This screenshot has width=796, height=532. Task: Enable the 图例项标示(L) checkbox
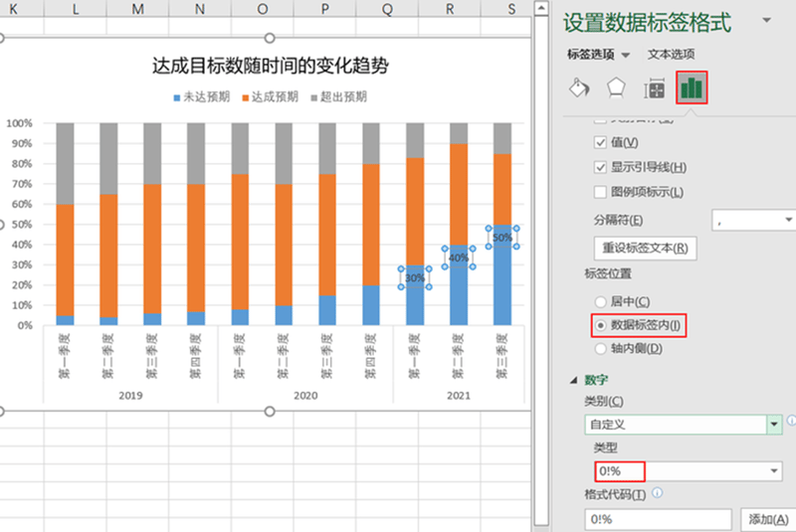click(600, 192)
